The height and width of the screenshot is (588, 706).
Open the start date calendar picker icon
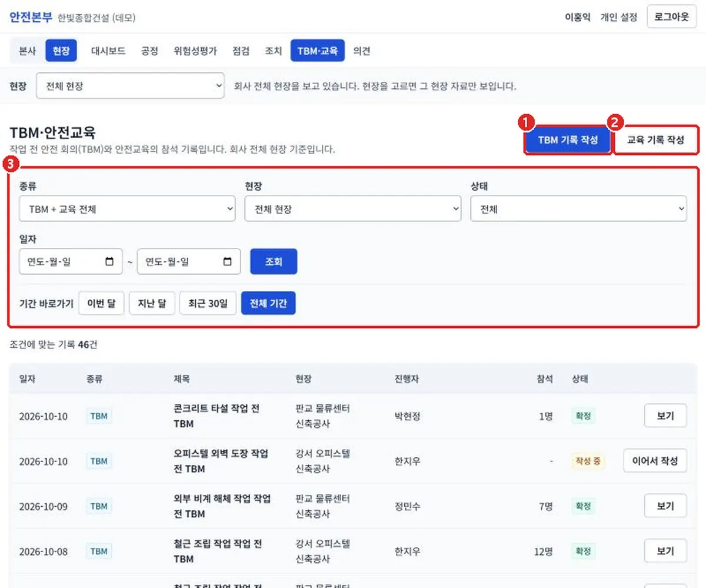[109, 262]
